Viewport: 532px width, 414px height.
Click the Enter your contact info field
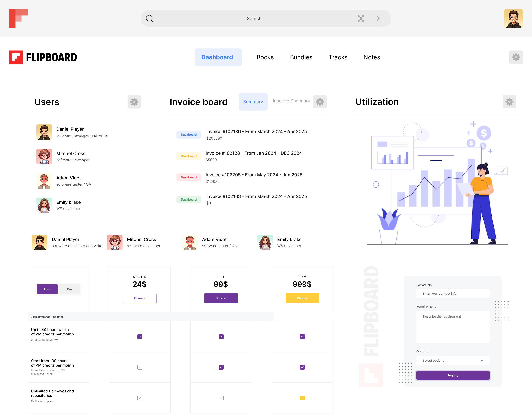coord(453,293)
